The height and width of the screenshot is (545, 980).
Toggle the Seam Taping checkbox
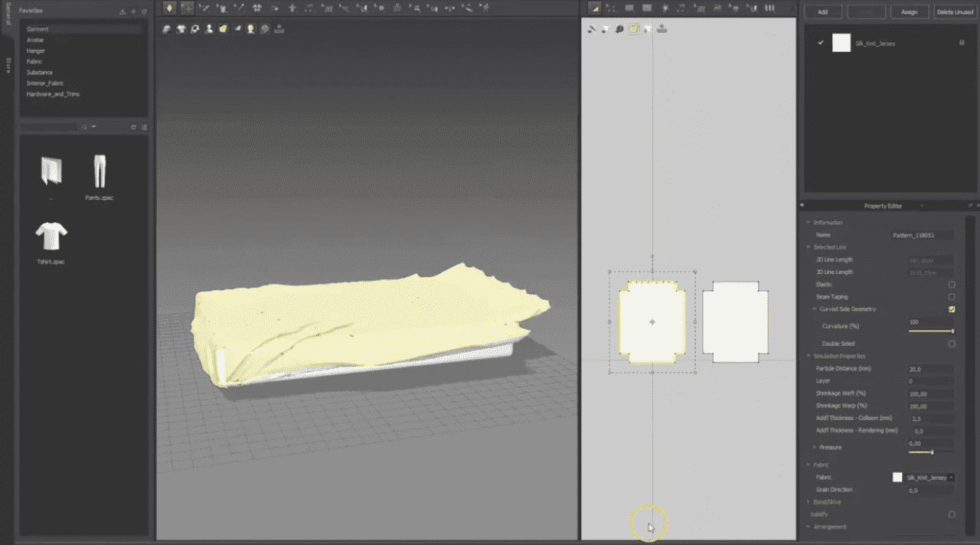click(952, 297)
